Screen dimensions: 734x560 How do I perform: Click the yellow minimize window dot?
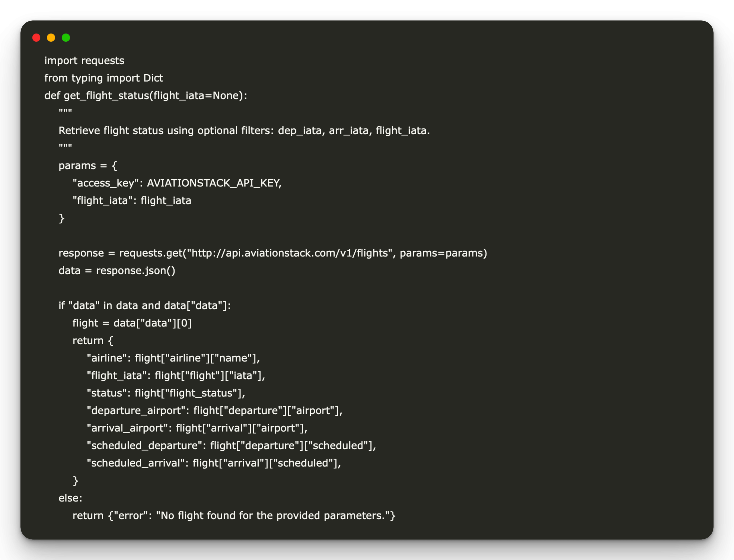(51, 38)
